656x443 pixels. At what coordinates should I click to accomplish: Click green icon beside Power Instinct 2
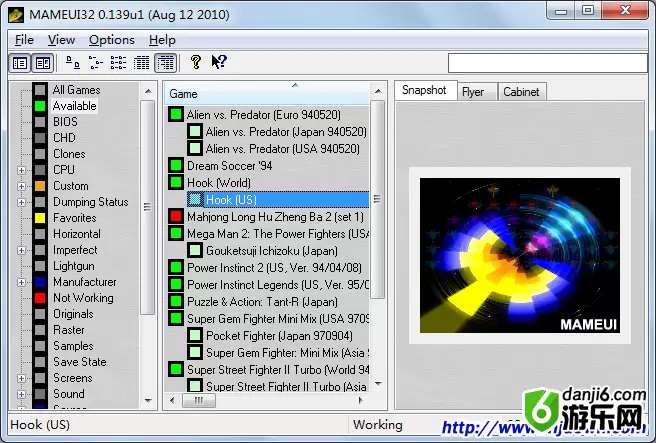pyautogui.click(x=176, y=267)
